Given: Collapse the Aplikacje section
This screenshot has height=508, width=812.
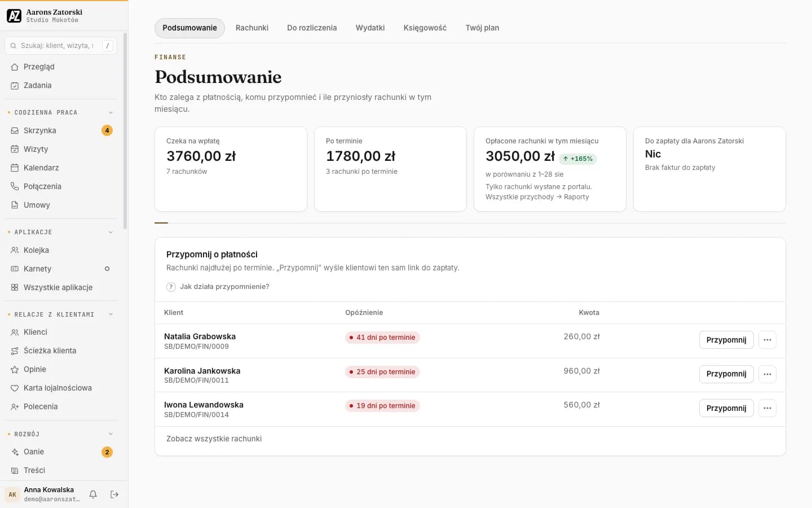Looking at the screenshot, I should [x=111, y=232].
